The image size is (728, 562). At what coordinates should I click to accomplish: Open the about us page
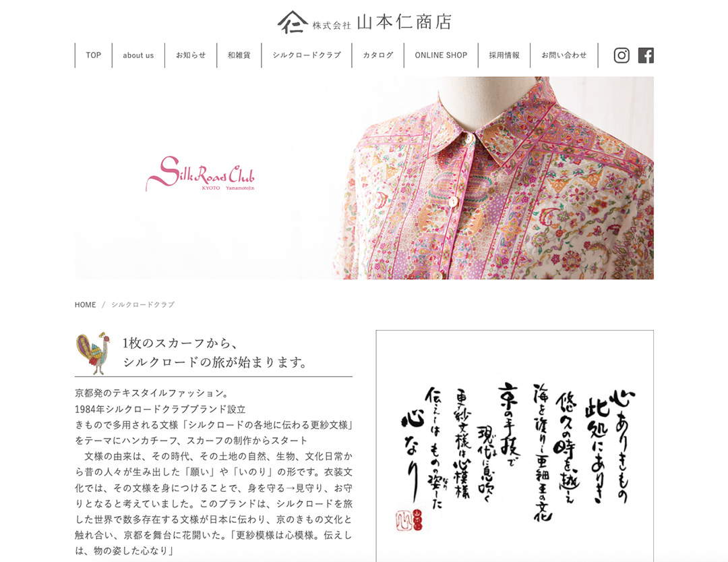[138, 55]
